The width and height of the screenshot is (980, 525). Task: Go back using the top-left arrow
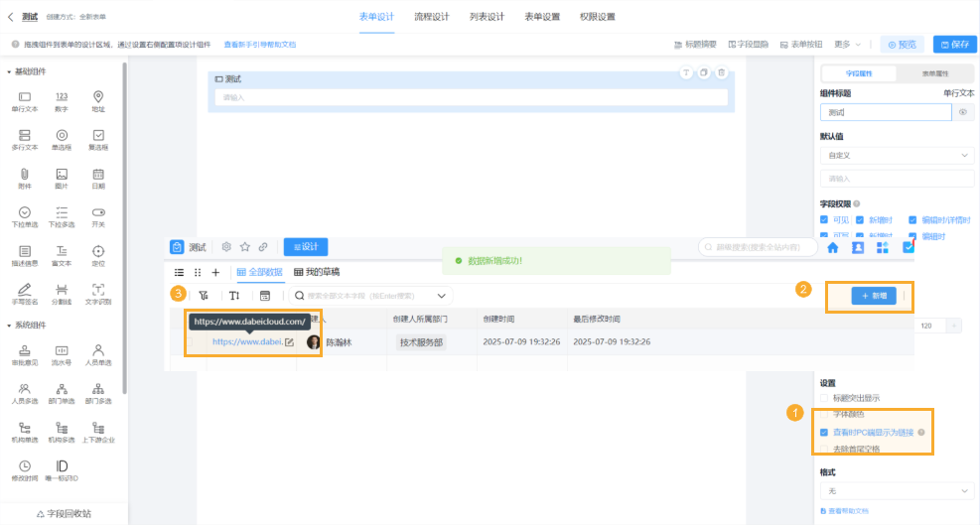point(10,17)
